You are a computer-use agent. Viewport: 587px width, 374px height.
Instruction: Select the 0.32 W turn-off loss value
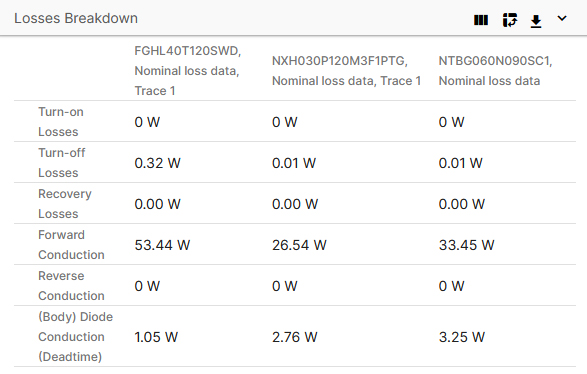(x=157, y=163)
